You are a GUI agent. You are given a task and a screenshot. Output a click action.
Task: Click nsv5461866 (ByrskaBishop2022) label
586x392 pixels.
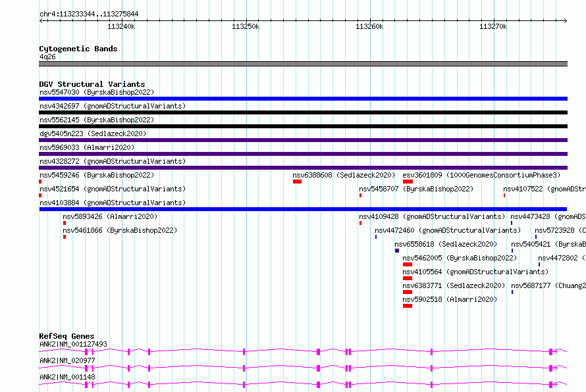coord(120,230)
